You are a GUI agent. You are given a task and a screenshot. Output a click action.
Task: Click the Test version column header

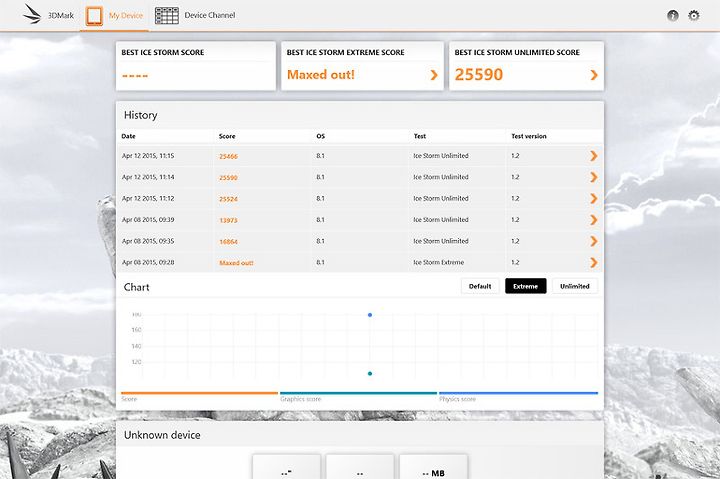529,136
